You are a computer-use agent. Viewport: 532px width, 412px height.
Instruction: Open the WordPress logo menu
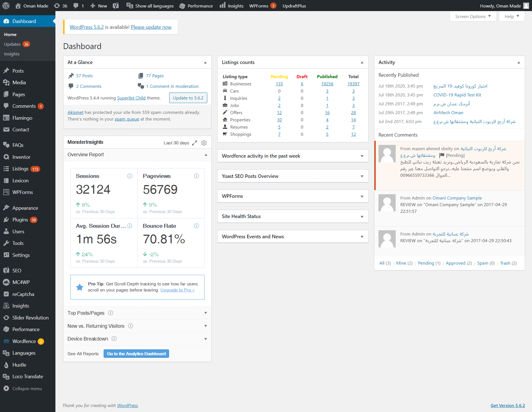(6, 6)
